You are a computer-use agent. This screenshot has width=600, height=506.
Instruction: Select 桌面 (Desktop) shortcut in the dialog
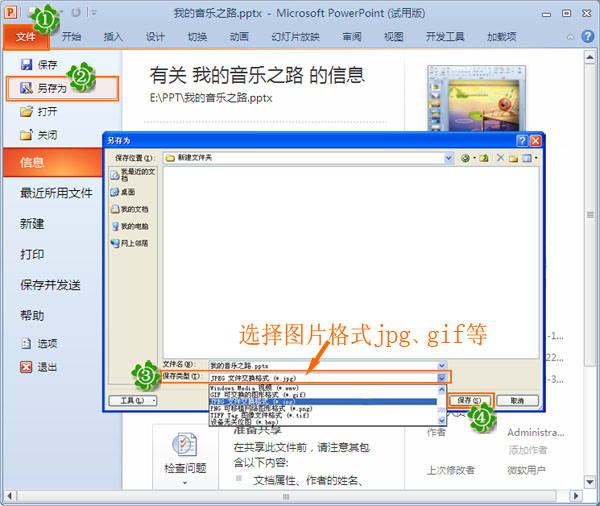click(125, 192)
